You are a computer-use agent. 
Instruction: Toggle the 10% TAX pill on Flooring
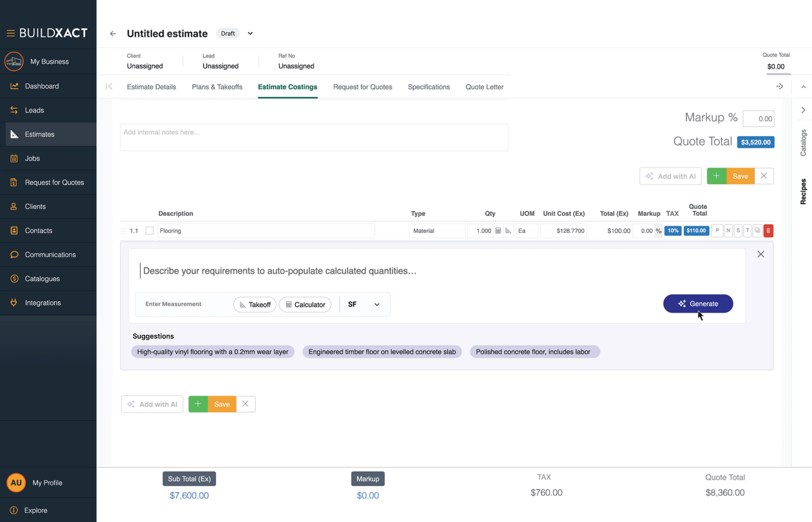point(673,231)
